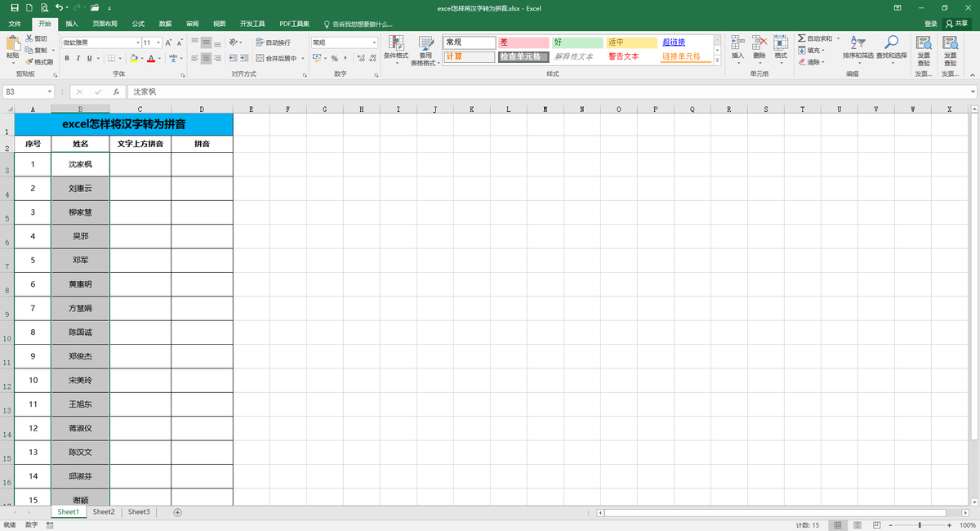Screen dimensions: 980x531
Task: Click the Format Painter (格式刷) button
Action: point(38,61)
